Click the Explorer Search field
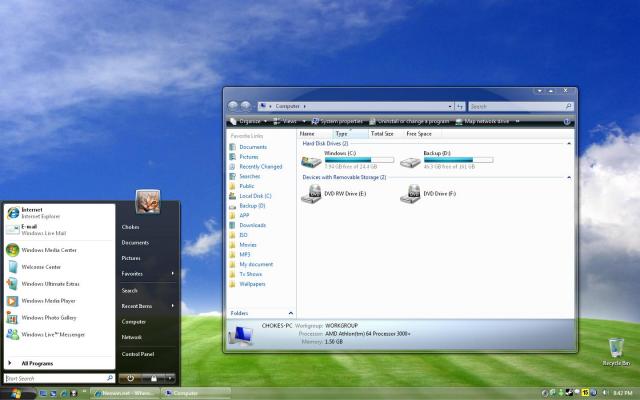 (521, 106)
